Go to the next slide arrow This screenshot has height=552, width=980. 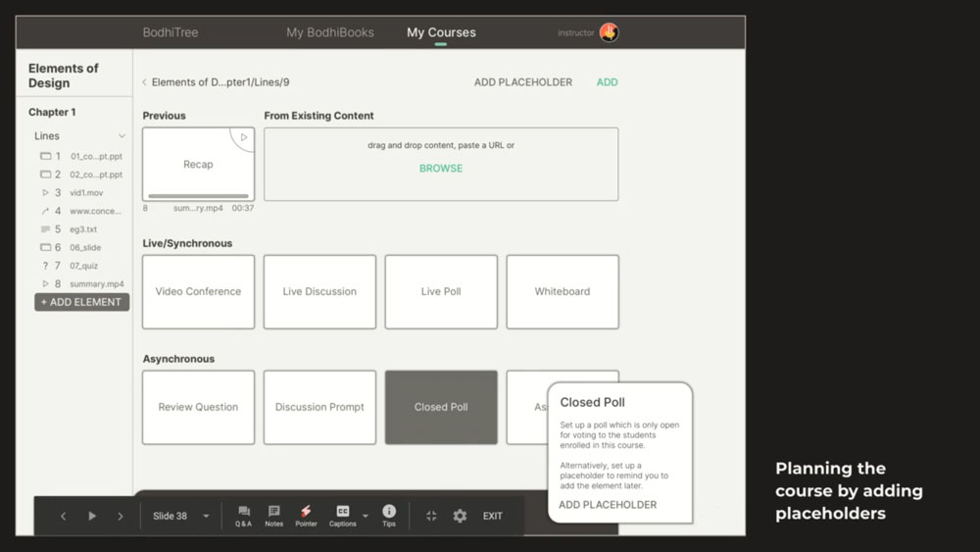[x=121, y=517]
